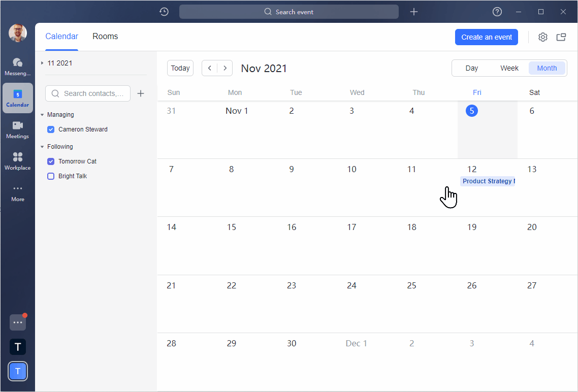Open Workplace in the sidebar

pos(17,161)
